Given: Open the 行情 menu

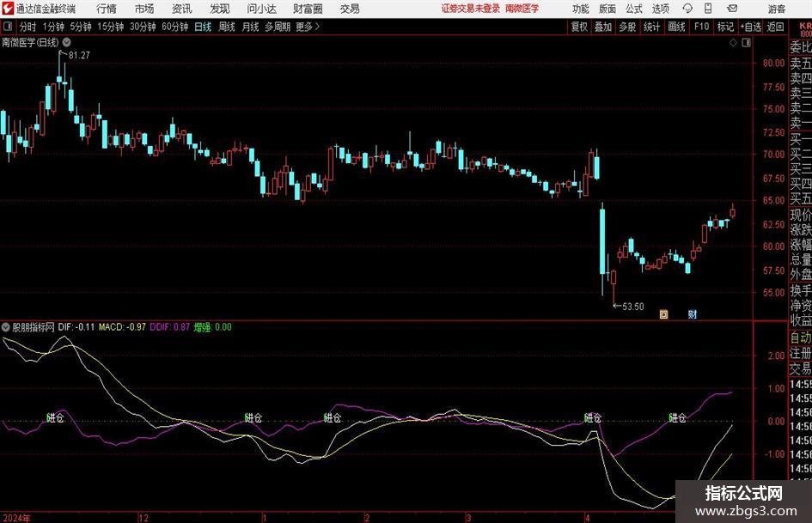Looking at the screenshot, I should (x=107, y=9).
